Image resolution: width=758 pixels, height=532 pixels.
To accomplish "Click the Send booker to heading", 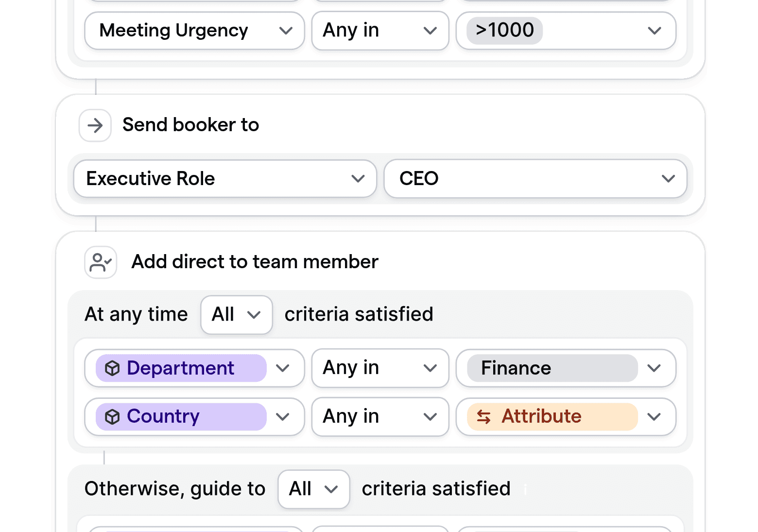I will click(190, 125).
